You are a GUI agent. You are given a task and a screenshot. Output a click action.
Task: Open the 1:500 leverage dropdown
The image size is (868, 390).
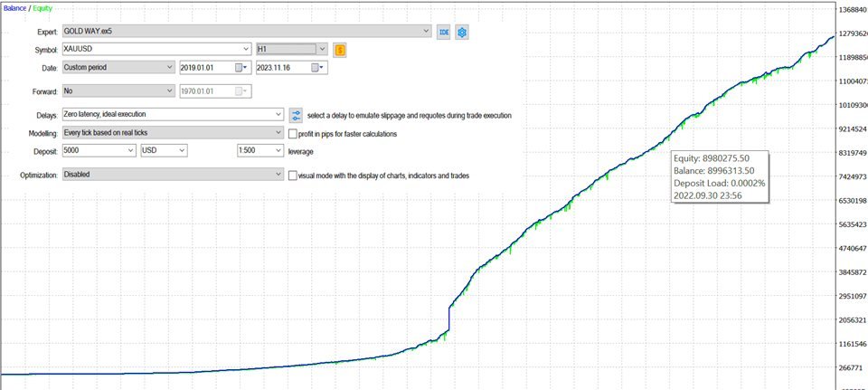click(x=278, y=151)
